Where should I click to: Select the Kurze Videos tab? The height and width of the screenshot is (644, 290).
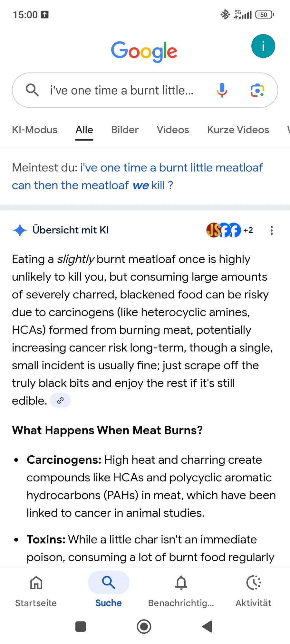[x=238, y=130]
